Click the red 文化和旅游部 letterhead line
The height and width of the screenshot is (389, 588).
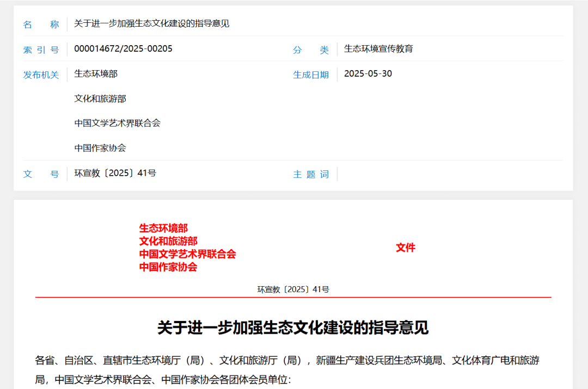pyautogui.click(x=168, y=241)
